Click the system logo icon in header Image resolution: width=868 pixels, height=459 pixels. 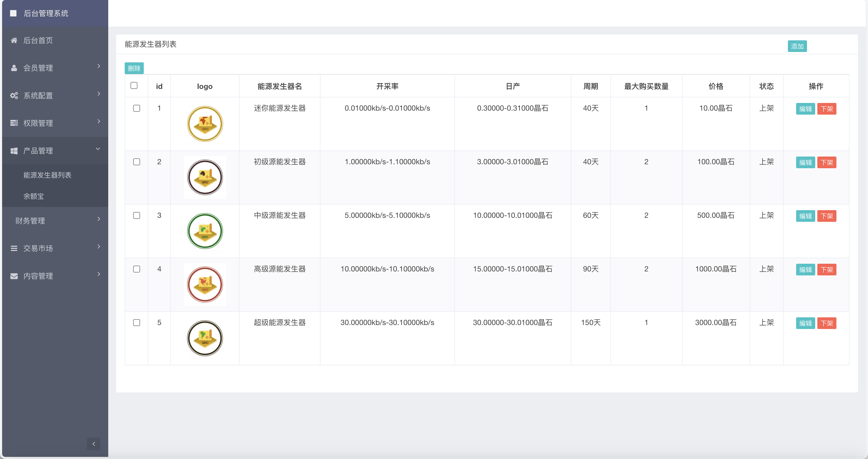[x=14, y=13]
